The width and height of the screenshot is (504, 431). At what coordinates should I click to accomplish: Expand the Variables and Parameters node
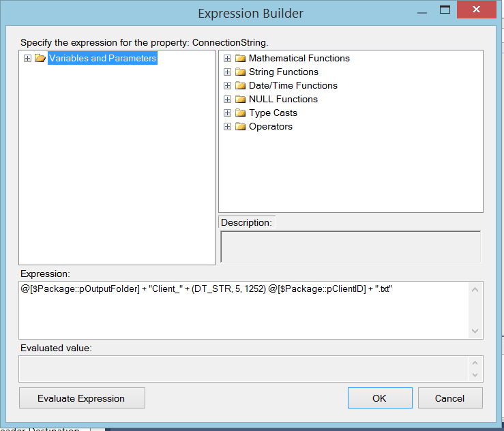27,58
